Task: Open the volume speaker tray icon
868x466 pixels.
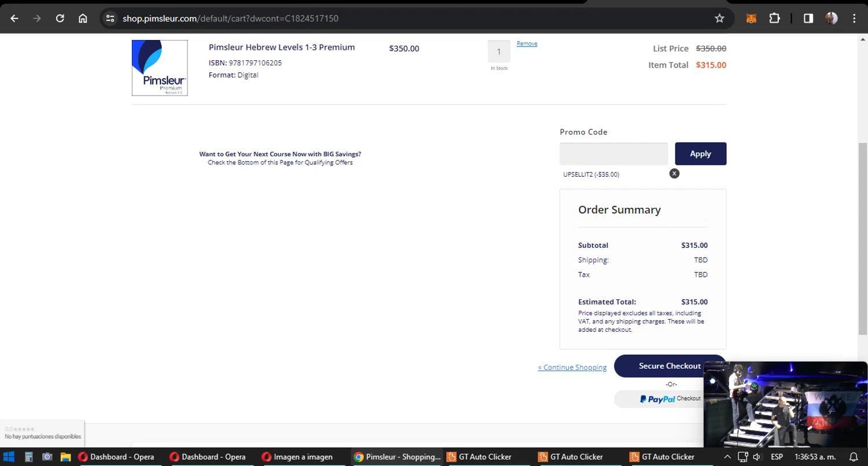Action: pos(757,457)
